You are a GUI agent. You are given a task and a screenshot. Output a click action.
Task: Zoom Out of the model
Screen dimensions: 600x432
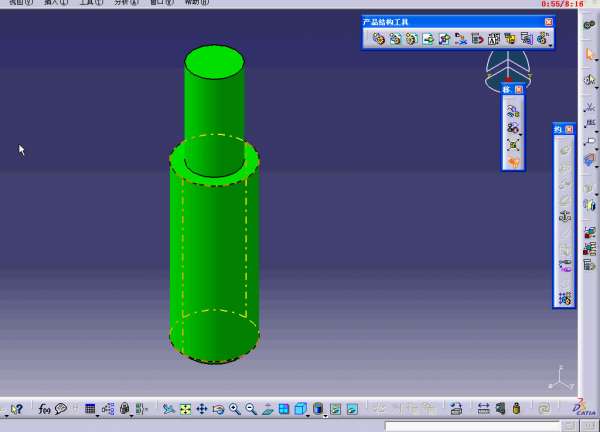(x=251, y=409)
